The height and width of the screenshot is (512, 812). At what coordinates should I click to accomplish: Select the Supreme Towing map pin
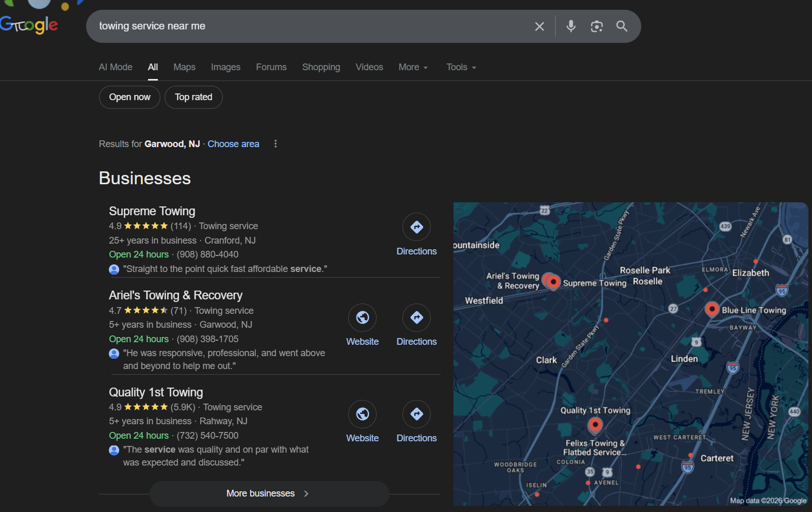click(x=554, y=281)
